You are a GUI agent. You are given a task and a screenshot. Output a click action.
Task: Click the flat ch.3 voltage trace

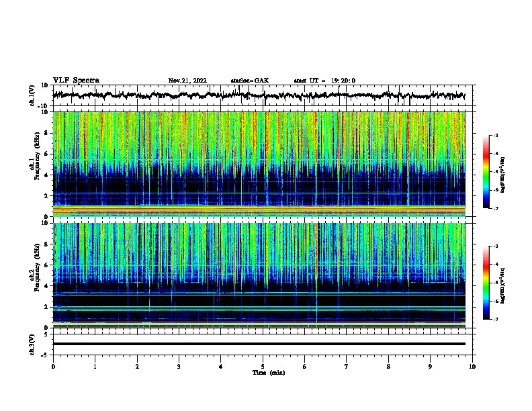[259, 344]
